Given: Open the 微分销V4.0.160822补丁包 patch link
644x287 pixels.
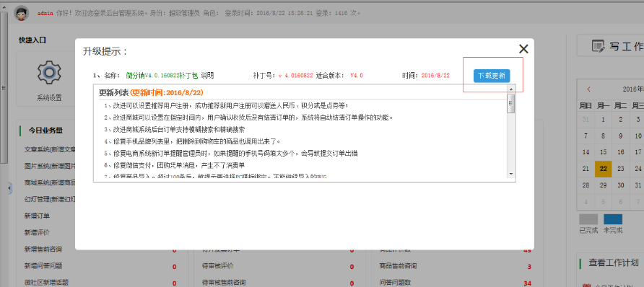Looking at the screenshot, I should (x=162, y=76).
